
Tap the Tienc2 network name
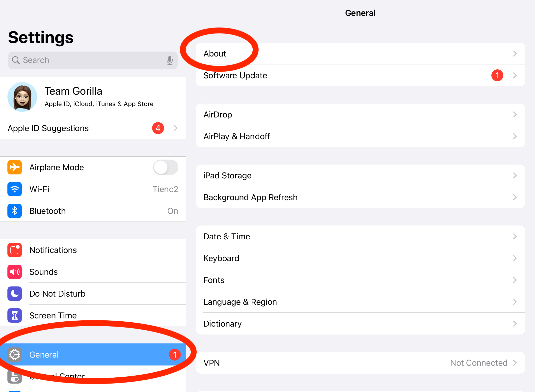click(165, 189)
